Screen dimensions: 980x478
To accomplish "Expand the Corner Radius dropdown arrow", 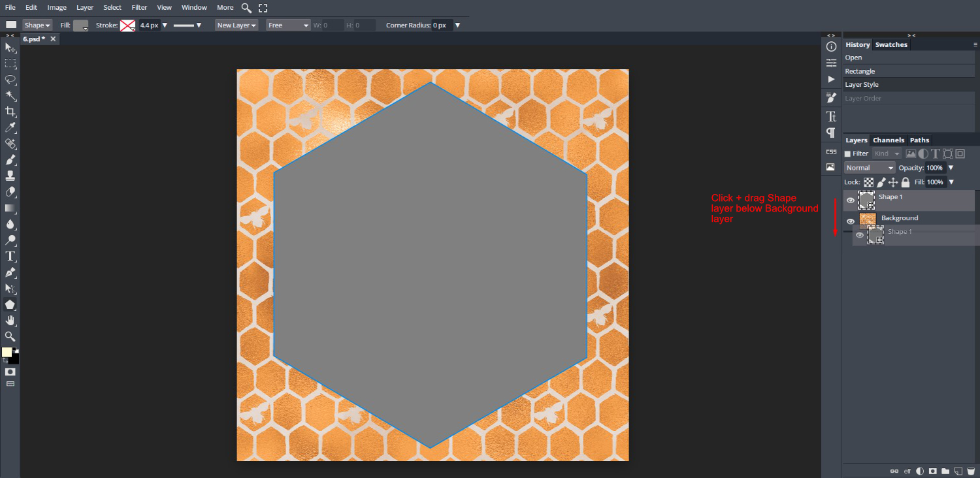I will pyautogui.click(x=457, y=25).
